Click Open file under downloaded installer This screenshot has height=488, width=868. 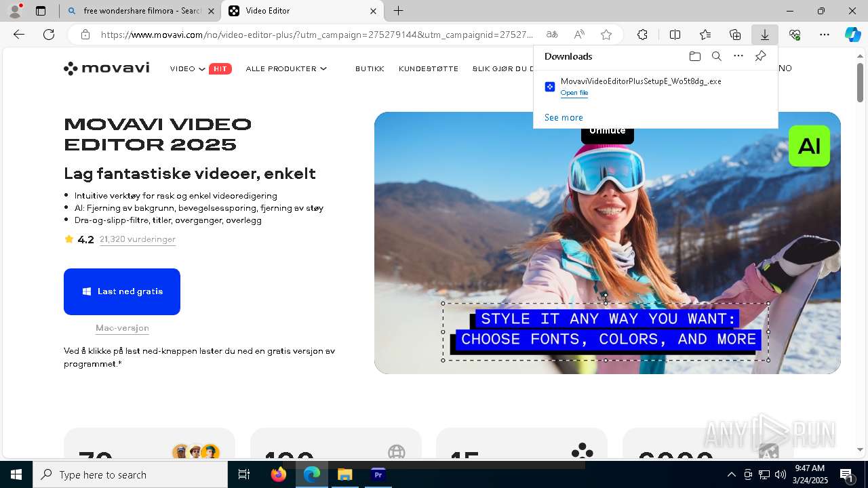click(x=574, y=93)
